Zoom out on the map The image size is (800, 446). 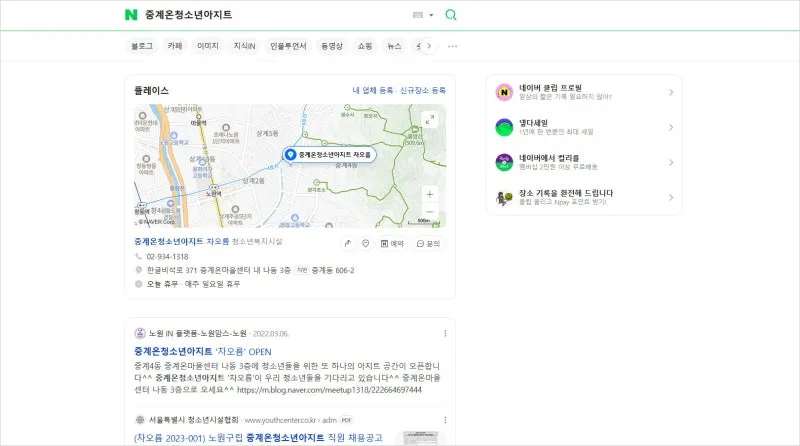pos(430,211)
